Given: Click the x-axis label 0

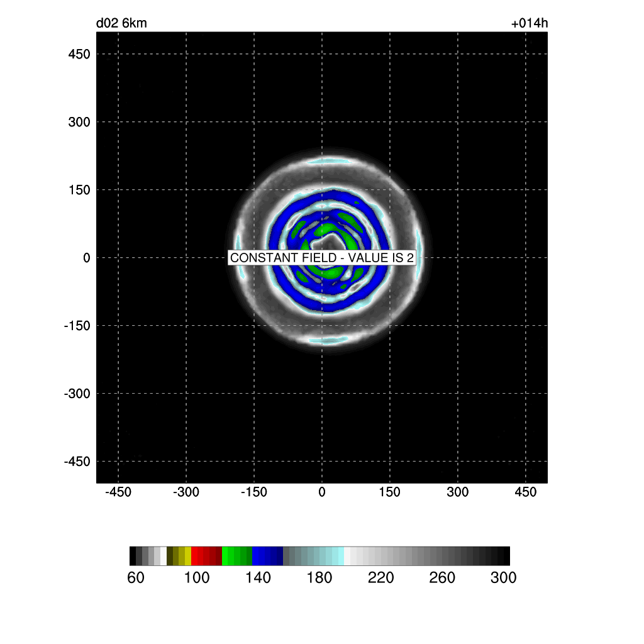Looking at the screenshot, I should [322, 492].
